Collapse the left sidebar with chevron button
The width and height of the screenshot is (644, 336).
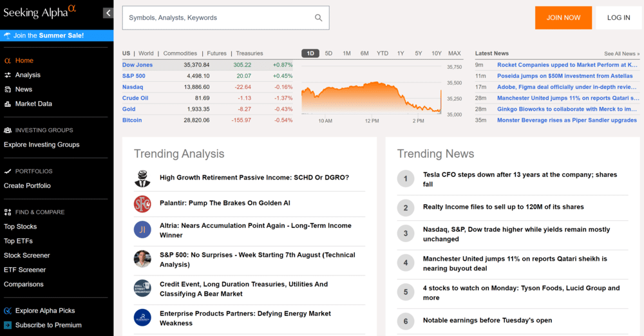coord(107,13)
